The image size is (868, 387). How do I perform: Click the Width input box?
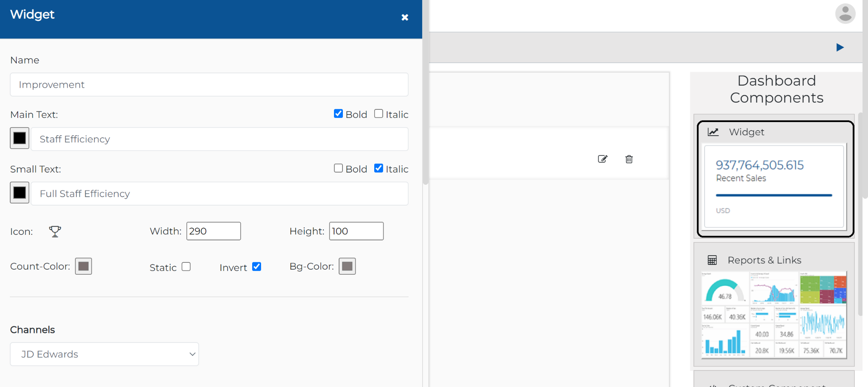click(x=214, y=231)
